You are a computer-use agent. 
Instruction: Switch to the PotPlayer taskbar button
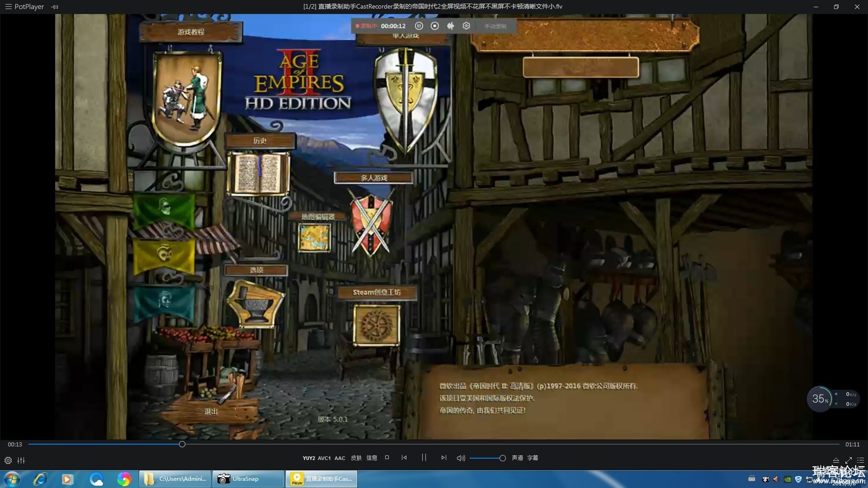click(x=321, y=479)
